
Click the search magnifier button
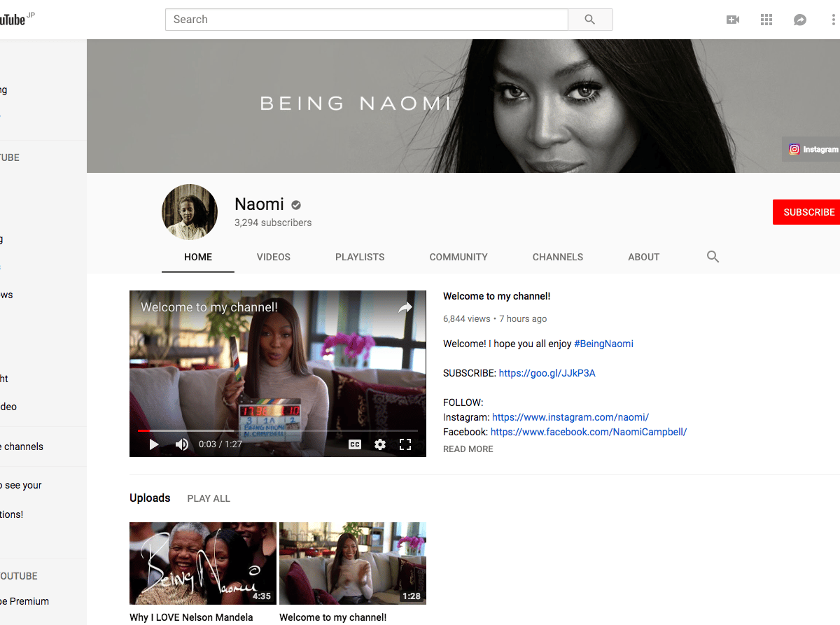590,20
